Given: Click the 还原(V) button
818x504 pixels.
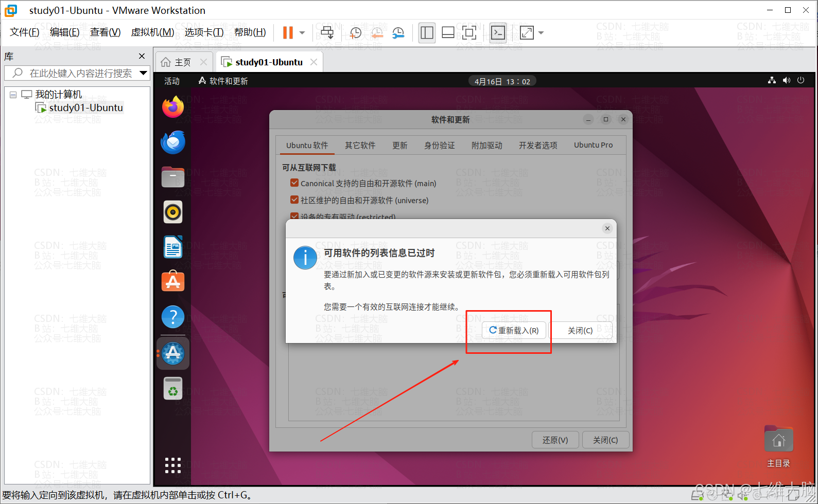Looking at the screenshot, I should (555, 440).
